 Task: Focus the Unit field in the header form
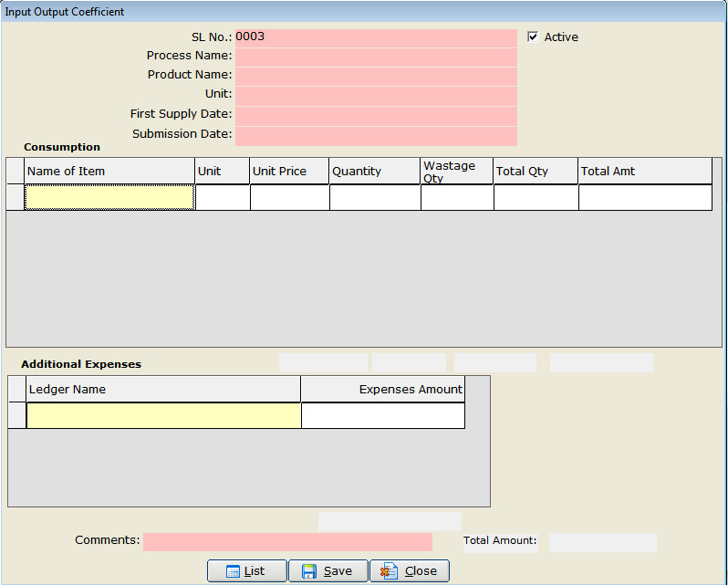376,96
